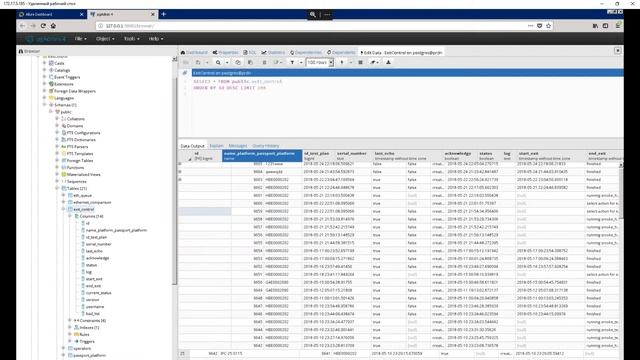The image size is (640, 360).
Task: Select the exit_control table in tree
Action: (83, 209)
